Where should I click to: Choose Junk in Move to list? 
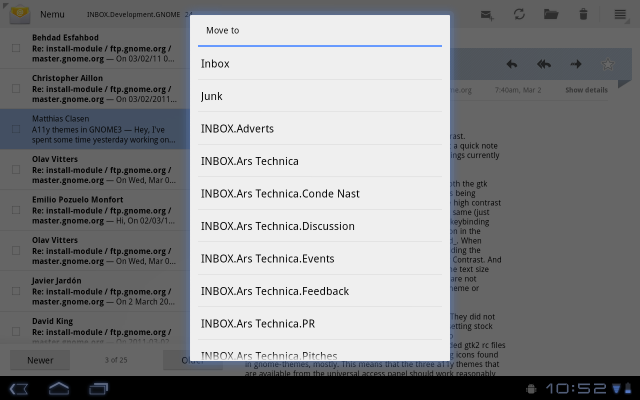click(320, 96)
